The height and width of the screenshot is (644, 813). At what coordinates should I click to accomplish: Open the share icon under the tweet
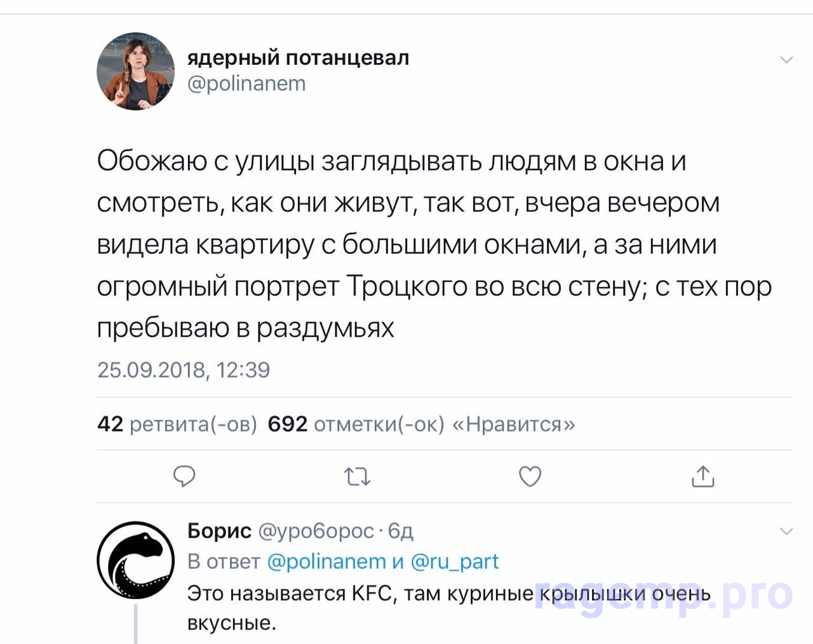coord(702,475)
